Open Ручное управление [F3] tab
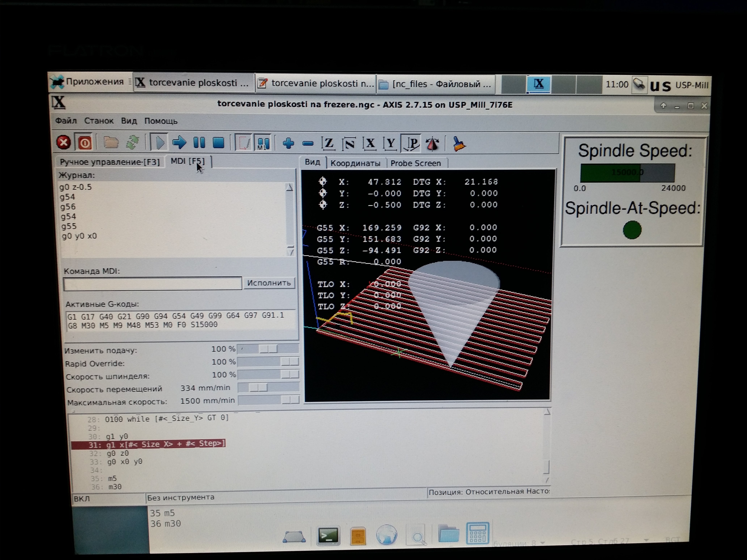 109,162
